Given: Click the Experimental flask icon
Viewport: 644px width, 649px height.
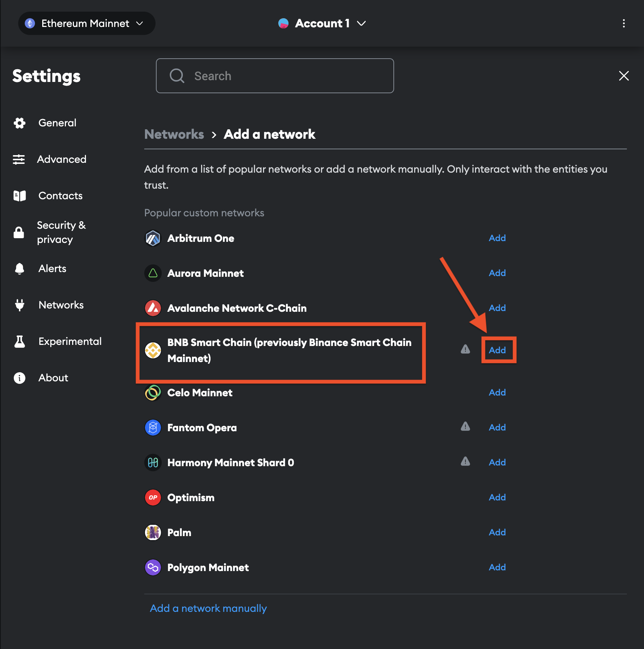Looking at the screenshot, I should point(20,342).
